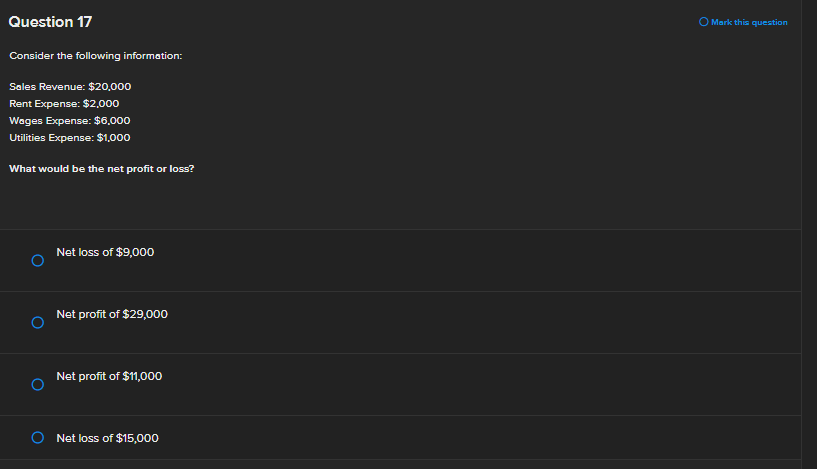817x469 pixels.
Task: Choose the "Net profit of $29,000" radio button
Action: coord(37,322)
